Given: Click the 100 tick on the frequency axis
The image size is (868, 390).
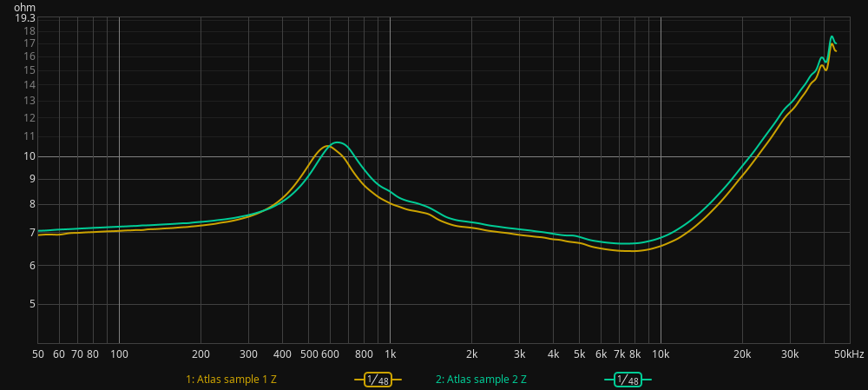Looking at the screenshot, I should pyautogui.click(x=119, y=354).
